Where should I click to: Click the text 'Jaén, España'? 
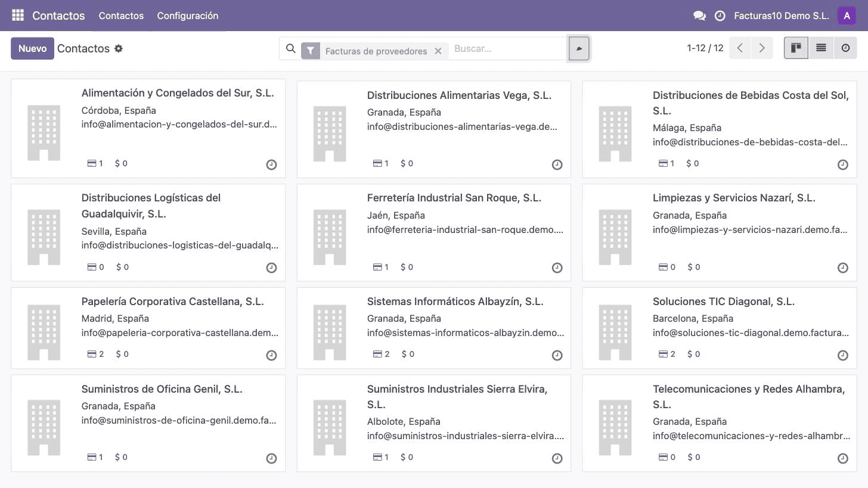click(396, 216)
